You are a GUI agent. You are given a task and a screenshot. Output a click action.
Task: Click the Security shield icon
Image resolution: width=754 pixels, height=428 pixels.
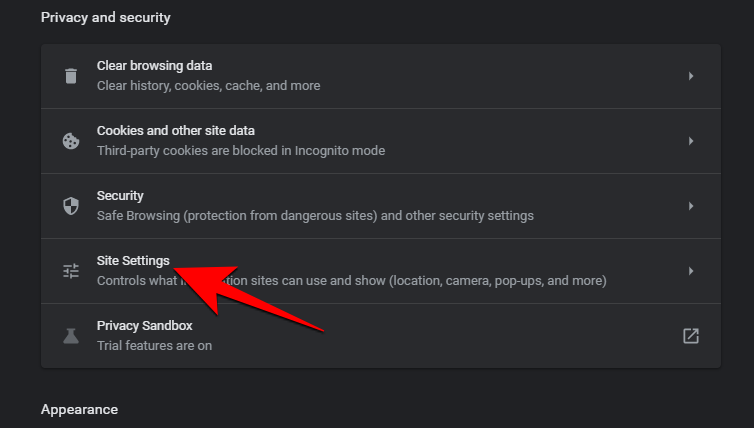(70, 206)
